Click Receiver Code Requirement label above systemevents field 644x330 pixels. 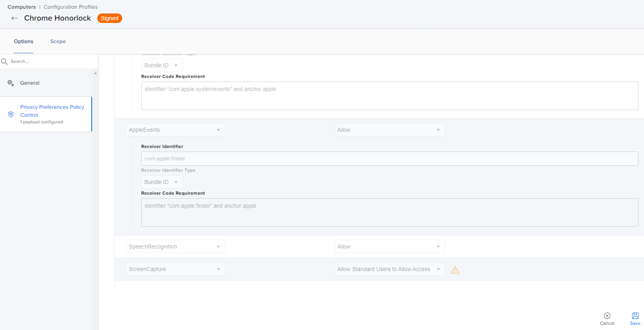pyautogui.click(x=173, y=76)
